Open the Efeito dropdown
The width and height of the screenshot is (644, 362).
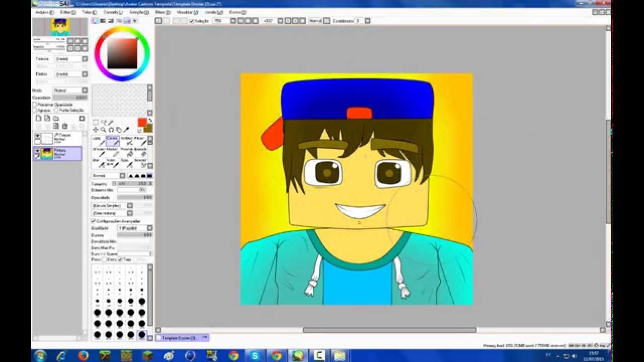tap(71, 74)
